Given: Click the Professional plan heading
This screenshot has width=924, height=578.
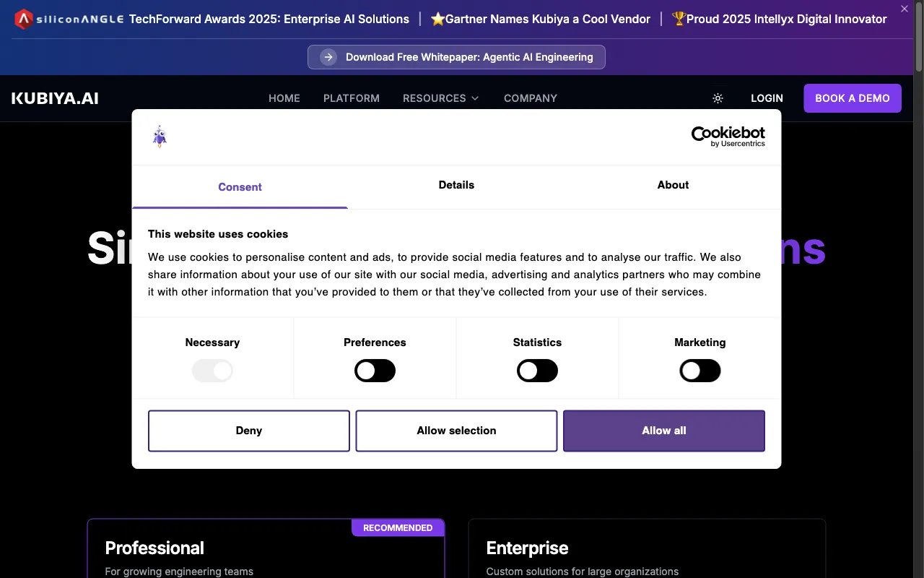Looking at the screenshot, I should (154, 548).
